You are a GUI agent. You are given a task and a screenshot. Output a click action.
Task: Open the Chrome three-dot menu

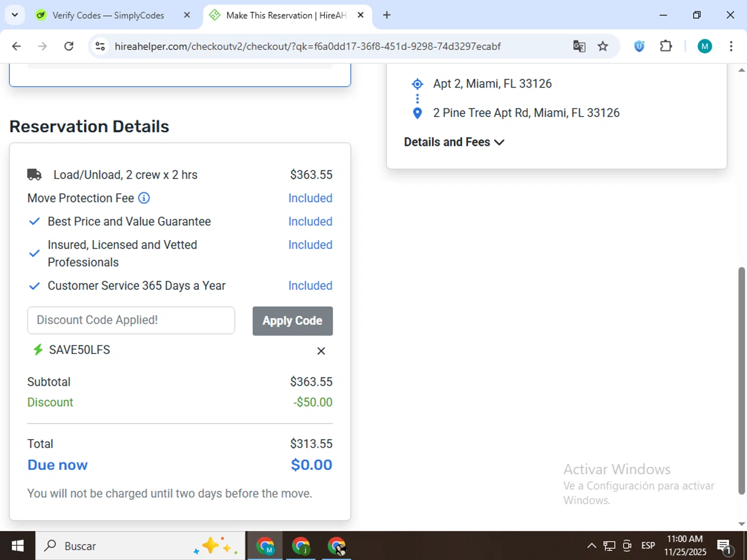[731, 46]
